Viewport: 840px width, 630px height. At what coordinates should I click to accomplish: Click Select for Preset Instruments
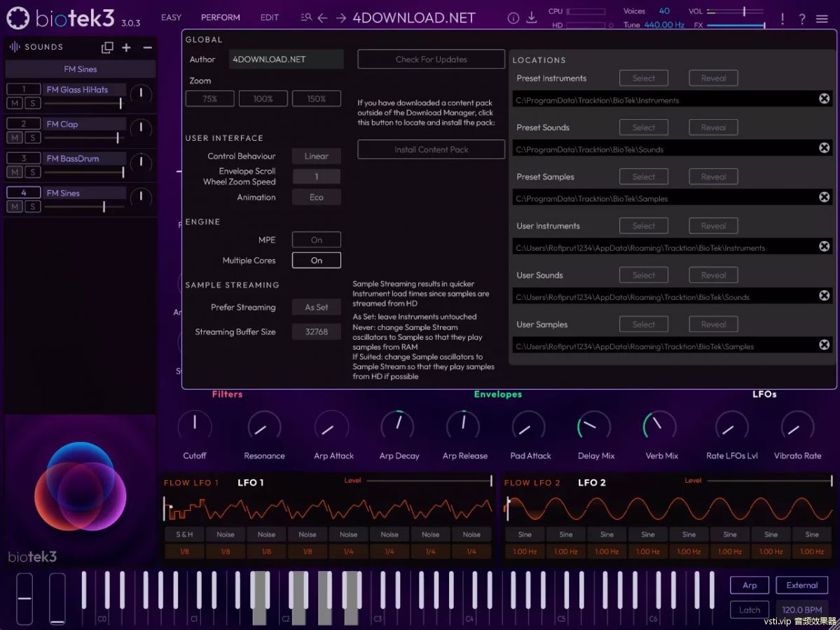click(x=644, y=78)
